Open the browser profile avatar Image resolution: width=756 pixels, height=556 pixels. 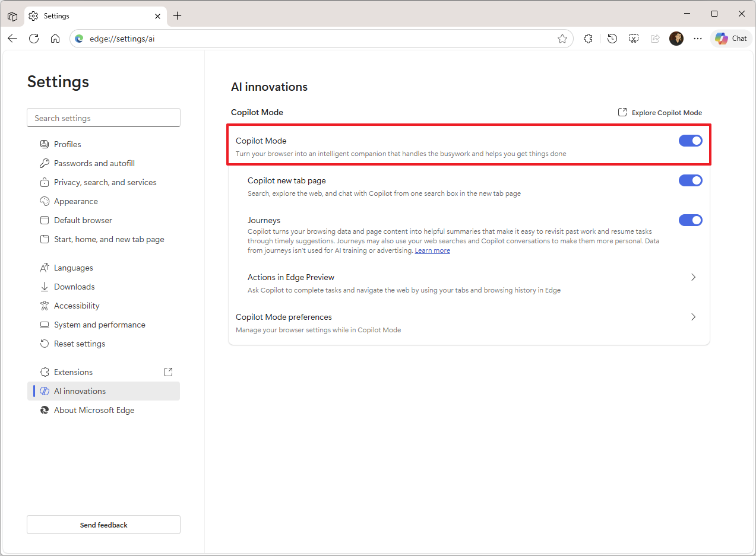click(x=676, y=38)
